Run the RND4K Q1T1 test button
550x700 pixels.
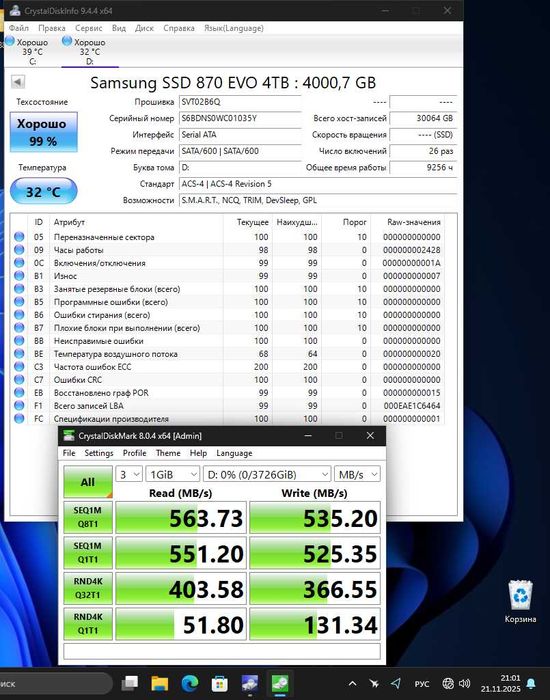[x=88, y=624]
